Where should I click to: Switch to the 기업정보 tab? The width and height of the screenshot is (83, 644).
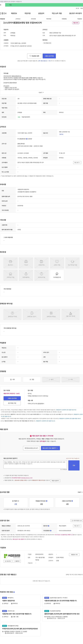(x=80, y=19)
